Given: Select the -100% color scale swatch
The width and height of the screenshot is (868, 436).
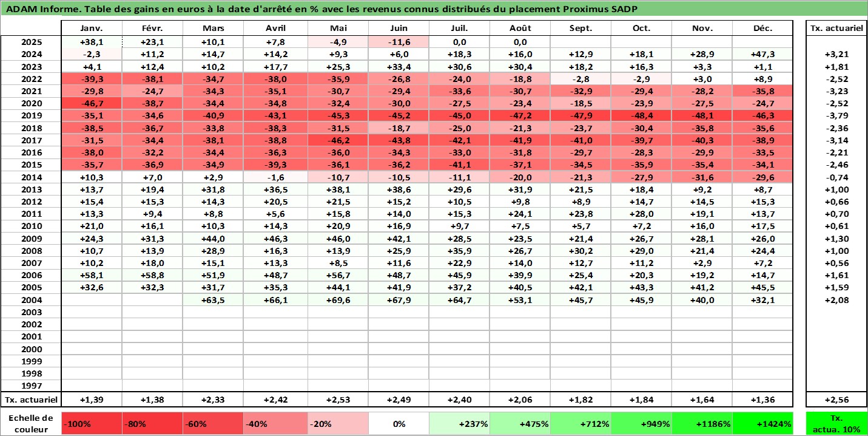Looking at the screenshot, I should click(x=92, y=424).
